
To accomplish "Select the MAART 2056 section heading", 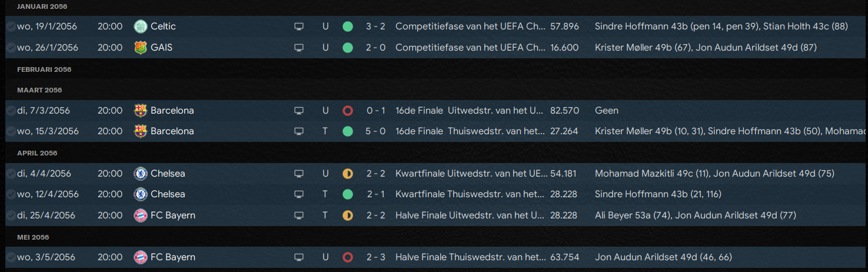I will (x=39, y=90).
